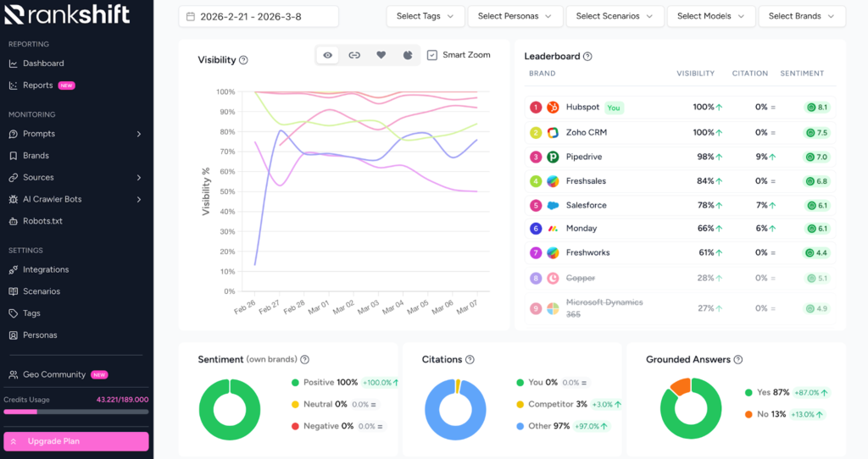Click the Visibility help question icon
Viewport: 868px width, 459px height.
[243, 60]
